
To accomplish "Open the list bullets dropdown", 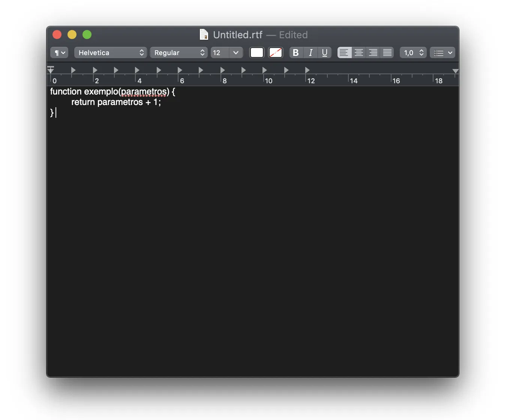I will pos(442,52).
